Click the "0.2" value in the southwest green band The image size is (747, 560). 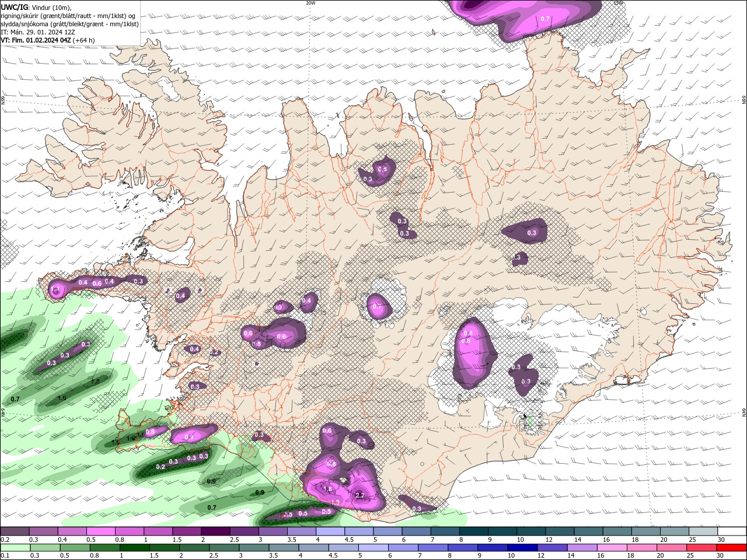pyautogui.click(x=160, y=467)
